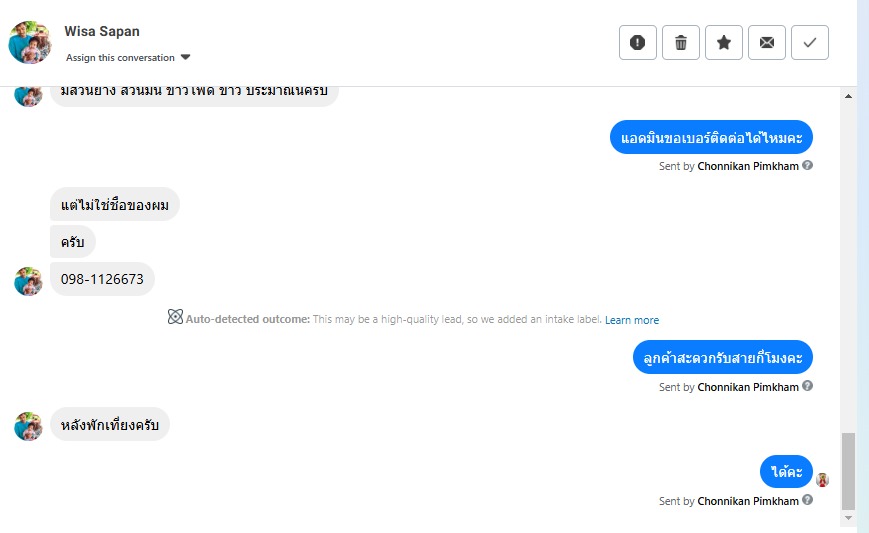Click the Wisa Sapan contact name
Image resolution: width=869 pixels, height=533 pixels.
coord(102,31)
